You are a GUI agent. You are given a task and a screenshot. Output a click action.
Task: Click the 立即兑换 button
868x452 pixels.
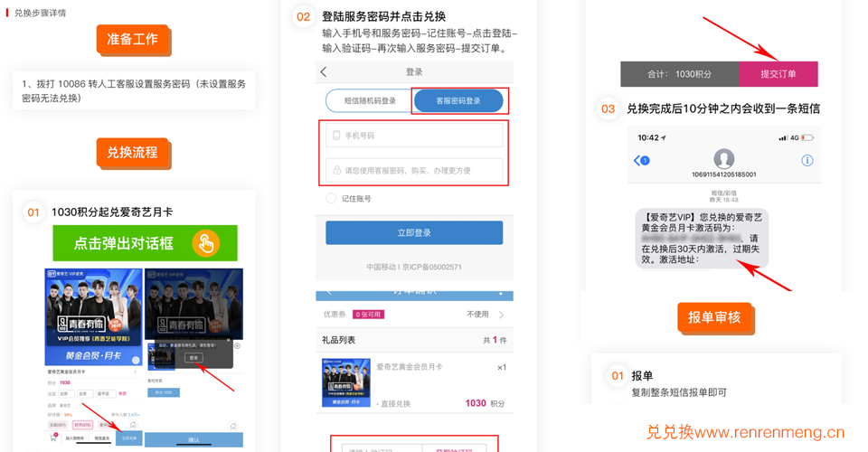point(129,438)
